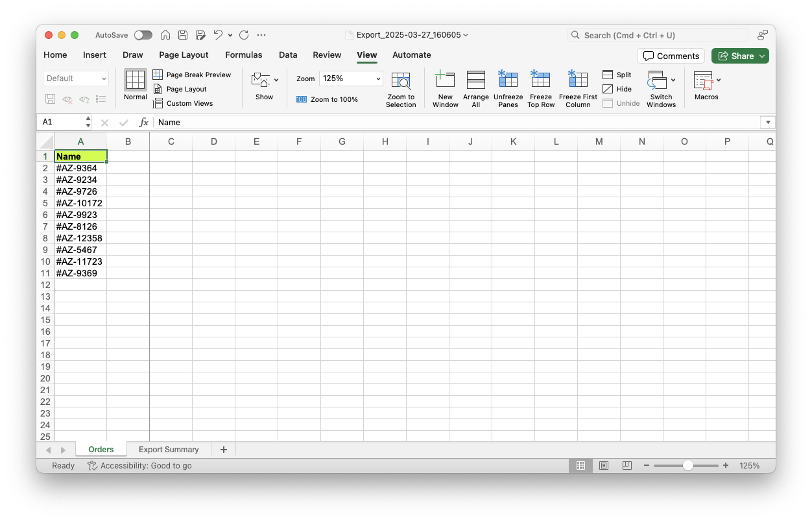812x521 pixels.
Task: Open the Zoom percentage dropdown
Action: [378, 79]
